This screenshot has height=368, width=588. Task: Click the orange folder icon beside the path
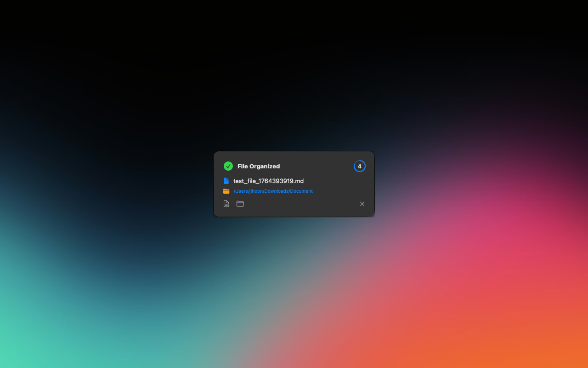(226, 191)
